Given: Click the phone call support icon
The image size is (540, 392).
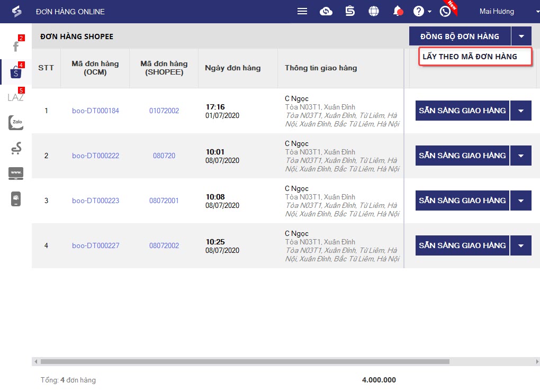Looking at the screenshot, I should (x=445, y=11).
